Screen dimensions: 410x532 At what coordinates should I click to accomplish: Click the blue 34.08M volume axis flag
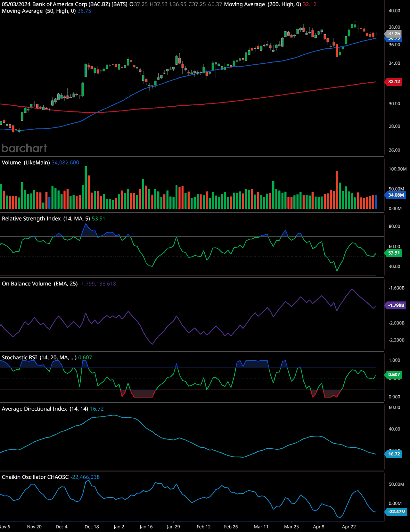click(395, 195)
